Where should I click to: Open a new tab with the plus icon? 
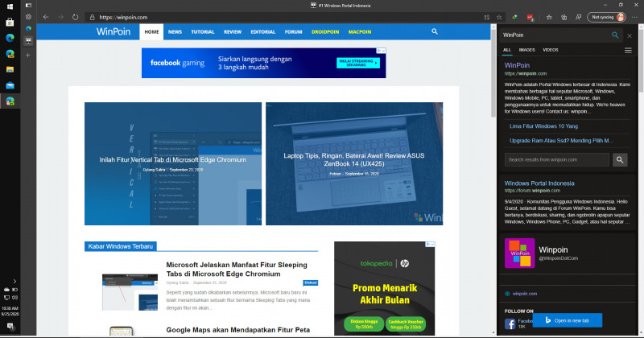click(x=28, y=55)
